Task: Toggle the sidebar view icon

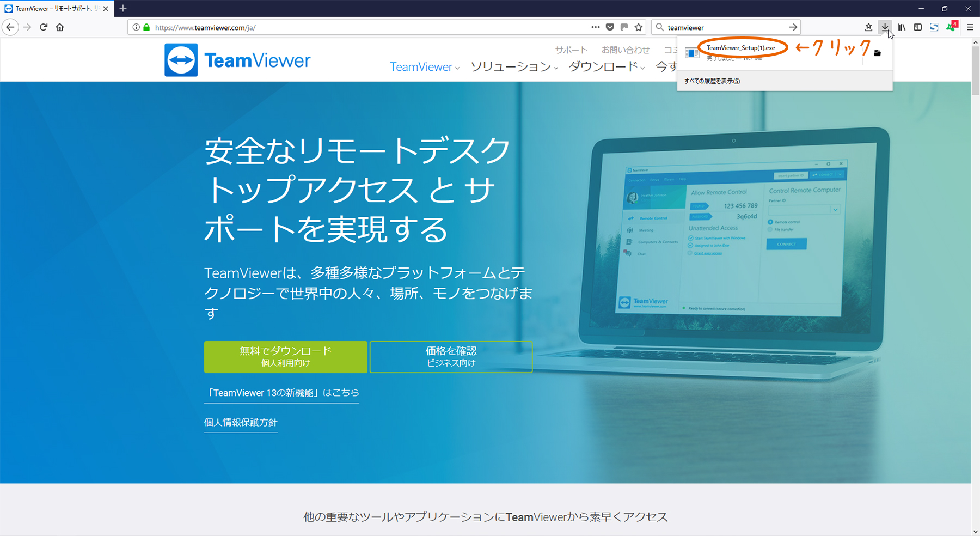Action: (x=918, y=27)
